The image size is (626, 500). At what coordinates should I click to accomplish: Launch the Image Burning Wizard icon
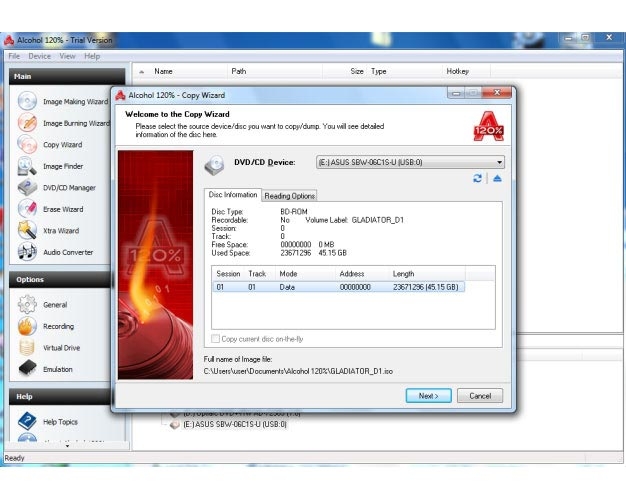27,123
